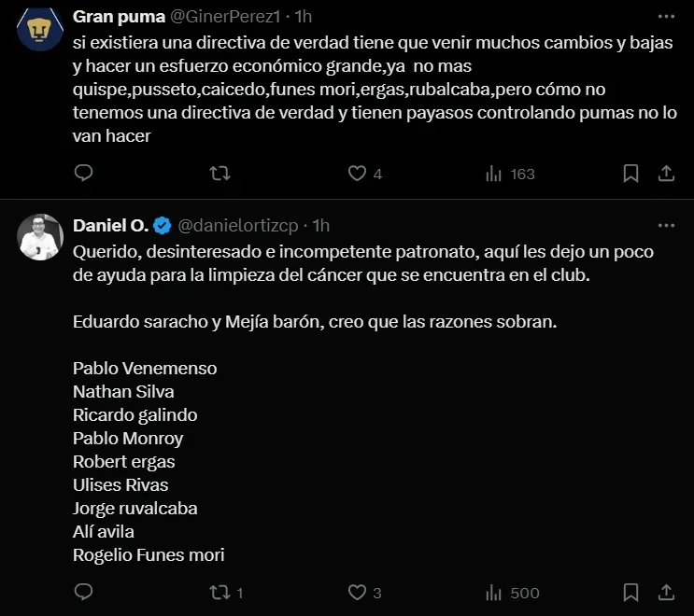View analytics of Gran puma's tweet
Image resolution: width=694 pixels, height=616 pixels.
point(493,174)
